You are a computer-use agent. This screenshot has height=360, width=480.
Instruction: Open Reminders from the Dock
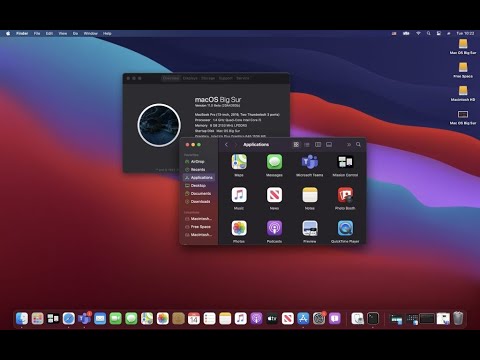pos(209,319)
